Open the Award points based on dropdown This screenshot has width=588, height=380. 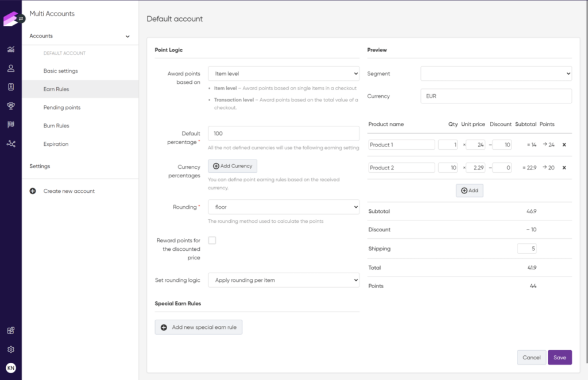284,74
